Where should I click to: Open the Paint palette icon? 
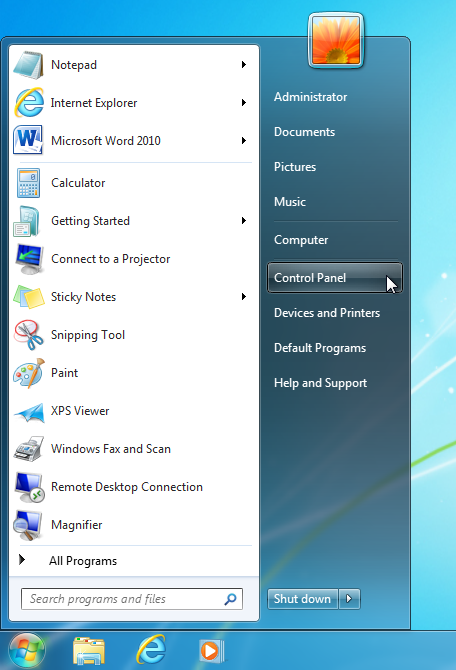point(29,373)
